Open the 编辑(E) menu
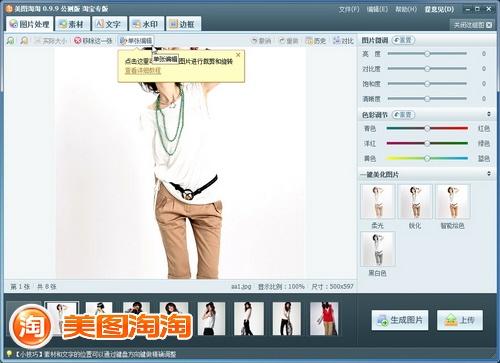500x363 pixels. tap(377, 9)
